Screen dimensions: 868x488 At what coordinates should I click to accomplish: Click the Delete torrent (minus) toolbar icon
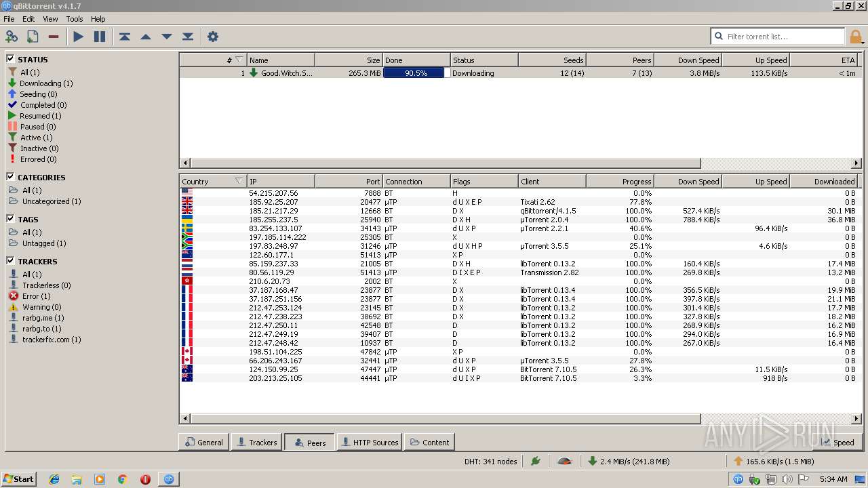pyautogui.click(x=53, y=37)
